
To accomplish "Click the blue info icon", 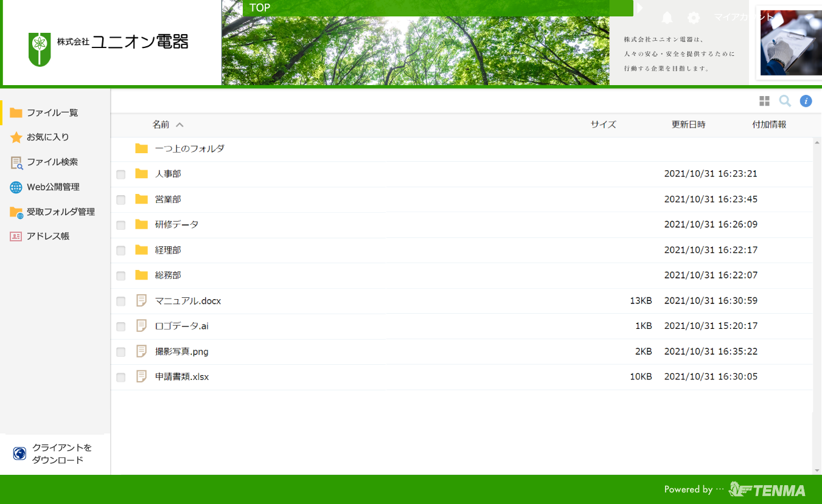I will point(806,101).
